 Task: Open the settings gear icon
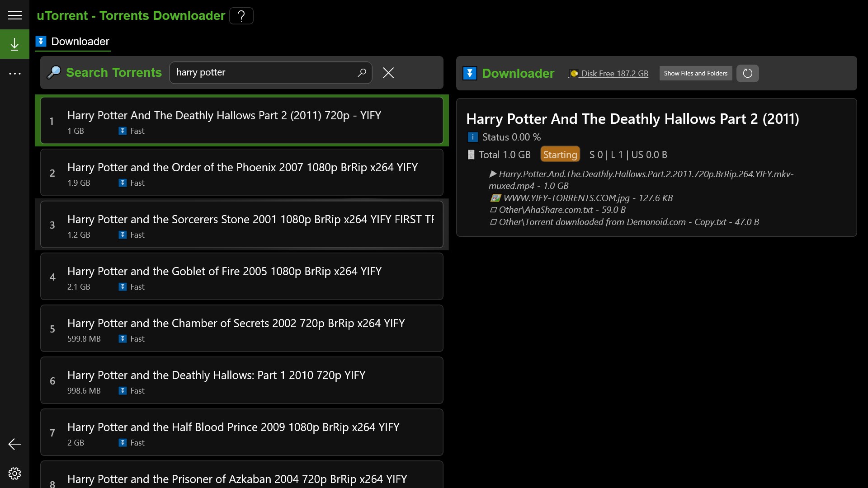click(14, 473)
